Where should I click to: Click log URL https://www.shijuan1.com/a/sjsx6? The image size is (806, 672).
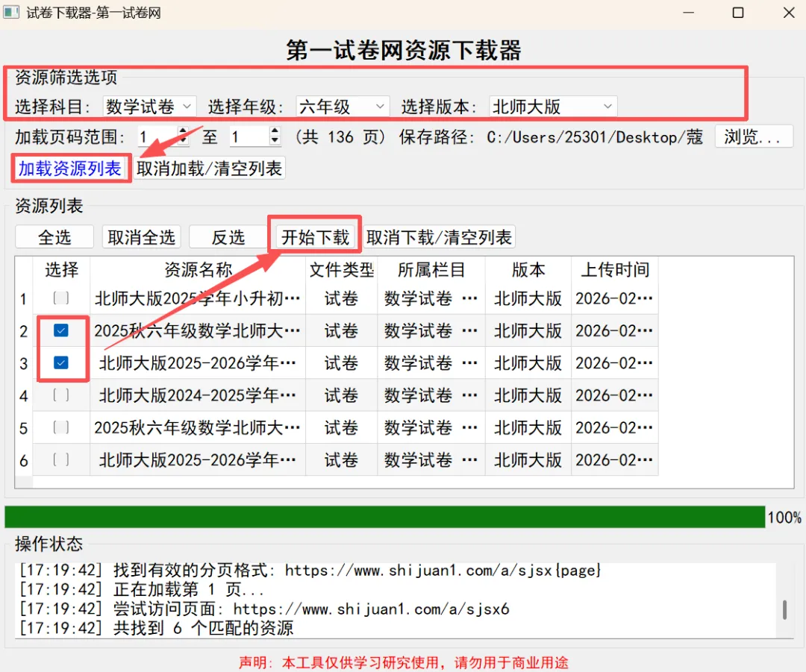point(371,609)
